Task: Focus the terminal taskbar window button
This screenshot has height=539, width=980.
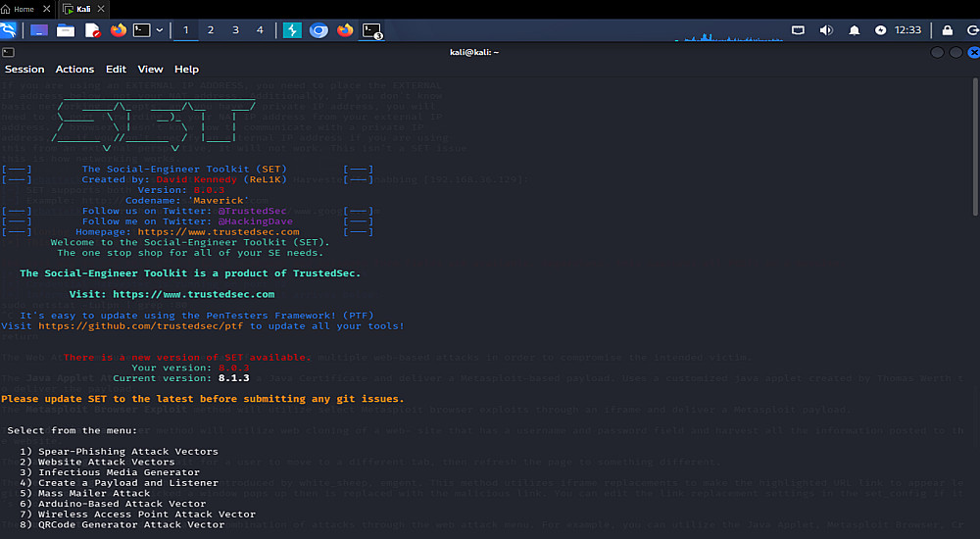Action: [371, 30]
